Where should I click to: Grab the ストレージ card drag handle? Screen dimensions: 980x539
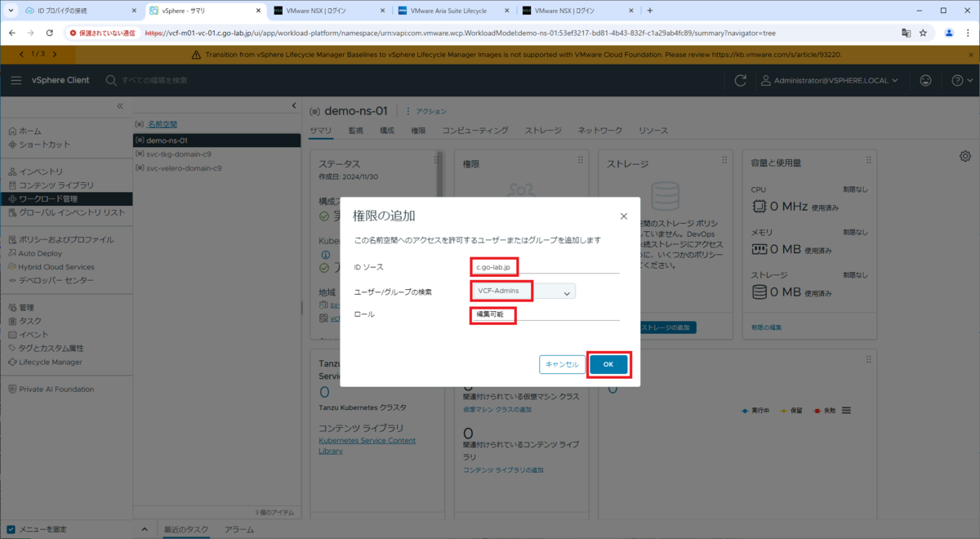point(724,160)
